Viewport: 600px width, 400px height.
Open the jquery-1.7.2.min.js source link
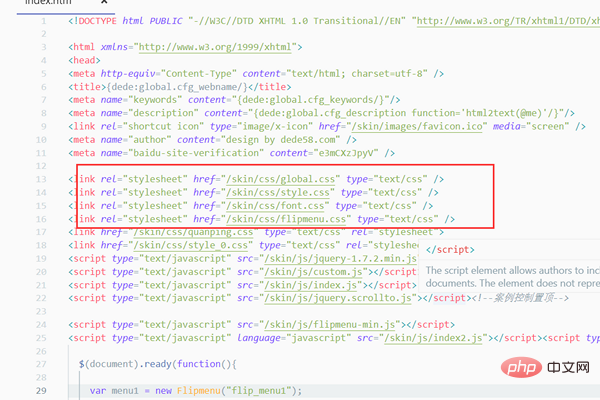[341, 259]
